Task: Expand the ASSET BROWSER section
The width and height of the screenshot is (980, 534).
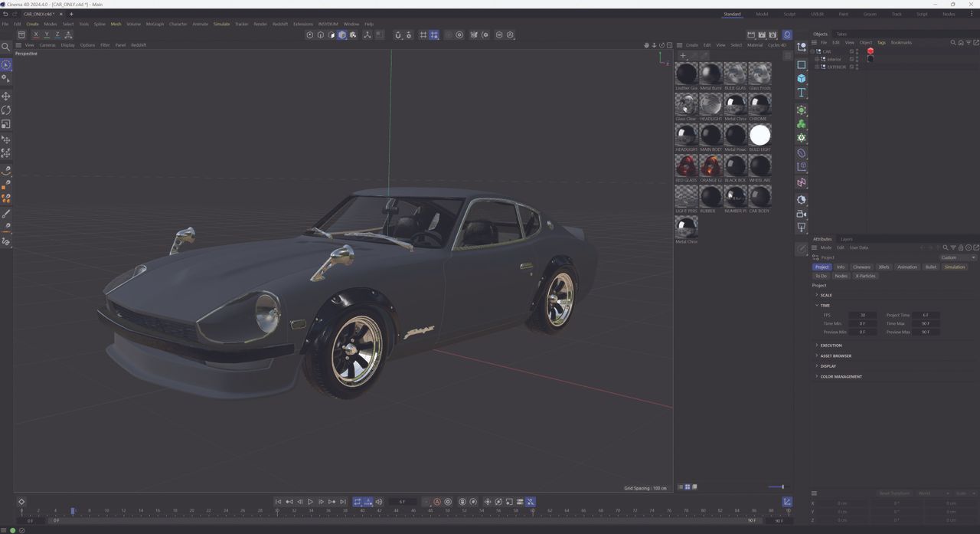Action: pyautogui.click(x=835, y=355)
